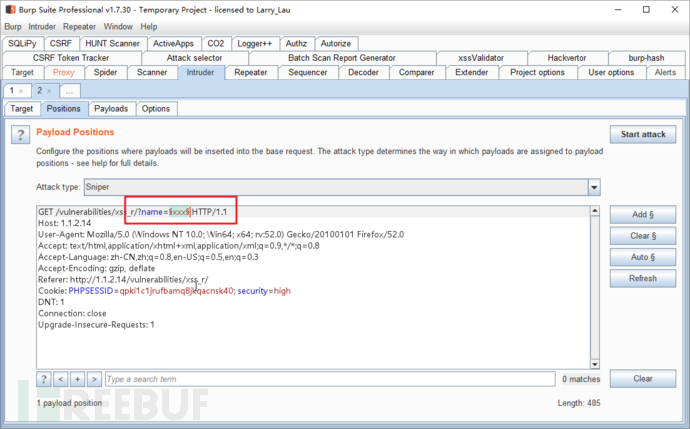Screen dimensions: 690x429
Task: Open the Repeater menu
Action: click(x=79, y=27)
